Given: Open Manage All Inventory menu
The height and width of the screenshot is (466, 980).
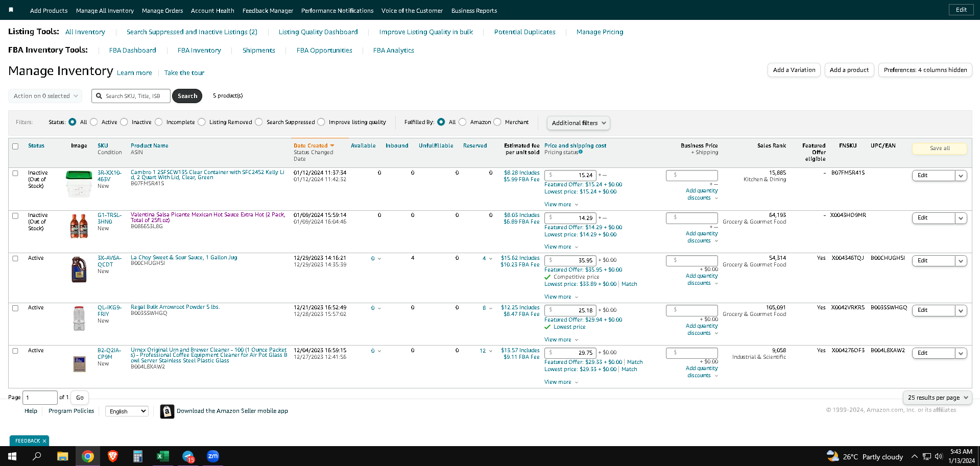Looking at the screenshot, I should click(x=105, y=11).
